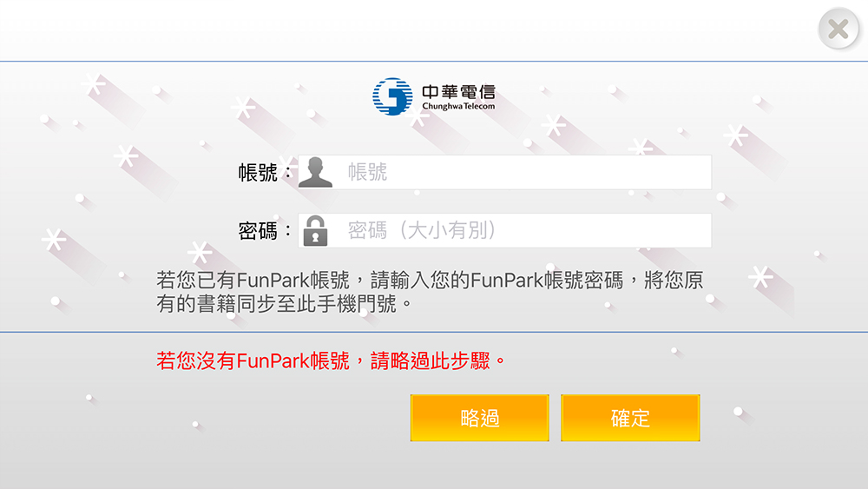Image resolution: width=868 pixels, height=489 pixels.
Task: Click the Chunghwa Telecom English text
Action: pos(458,106)
